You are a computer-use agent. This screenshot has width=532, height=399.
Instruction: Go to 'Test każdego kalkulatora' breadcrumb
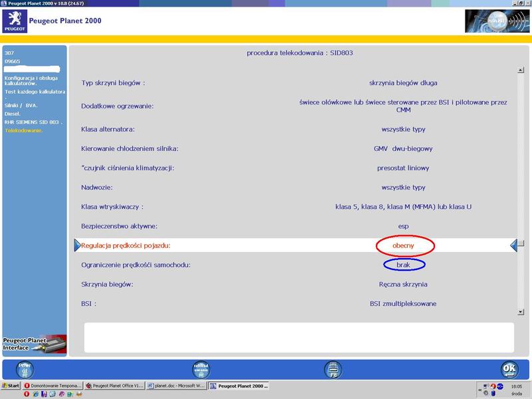pos(35,92)
